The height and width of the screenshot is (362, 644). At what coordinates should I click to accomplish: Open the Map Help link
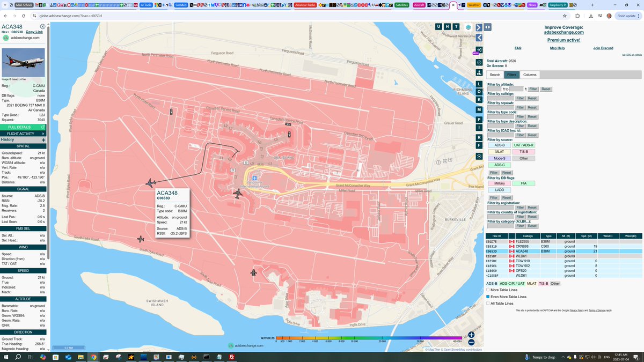pos(557,48)
